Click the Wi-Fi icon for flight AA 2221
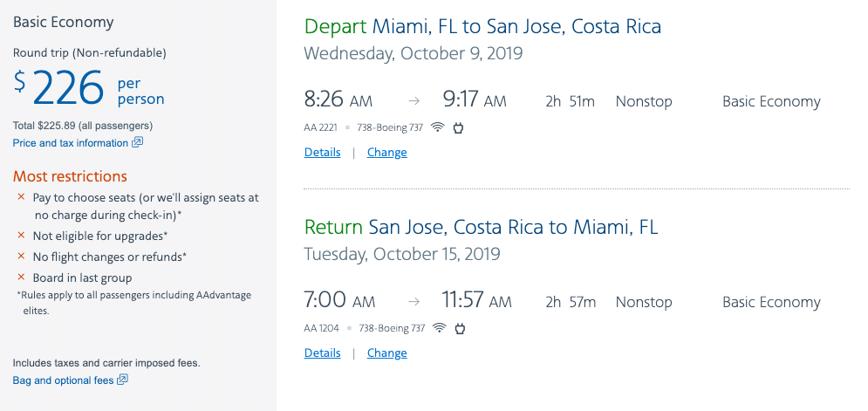This screenshot has height=411, width=868. [438, 127]
